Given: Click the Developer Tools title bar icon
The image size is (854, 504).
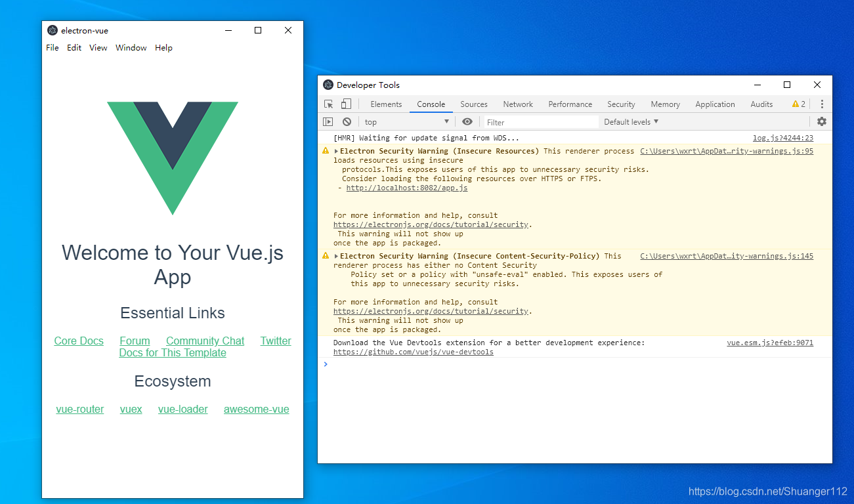Looking at the screenshot, I should [x=328, y=85].
